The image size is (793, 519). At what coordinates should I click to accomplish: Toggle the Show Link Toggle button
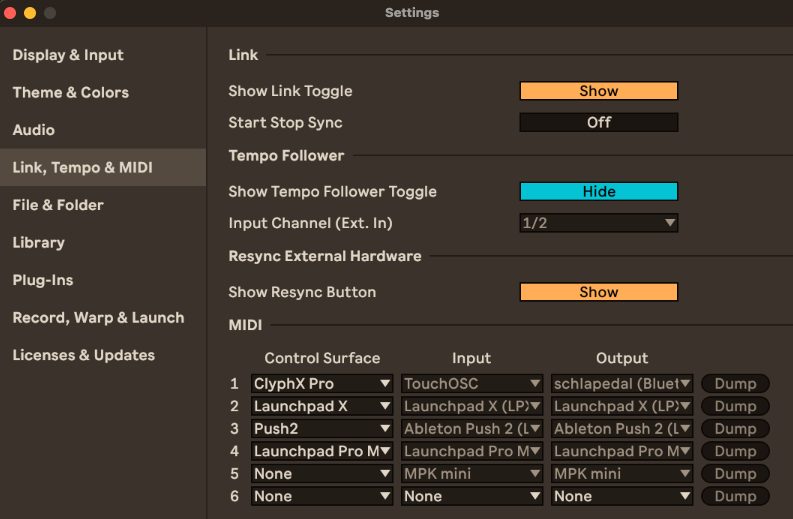coord(598,91)
